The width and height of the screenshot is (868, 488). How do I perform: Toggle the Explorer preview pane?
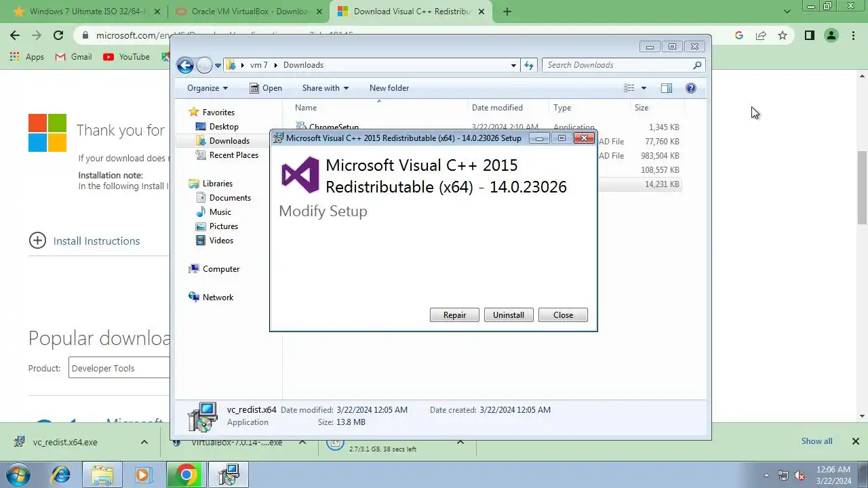click(667, 88)
